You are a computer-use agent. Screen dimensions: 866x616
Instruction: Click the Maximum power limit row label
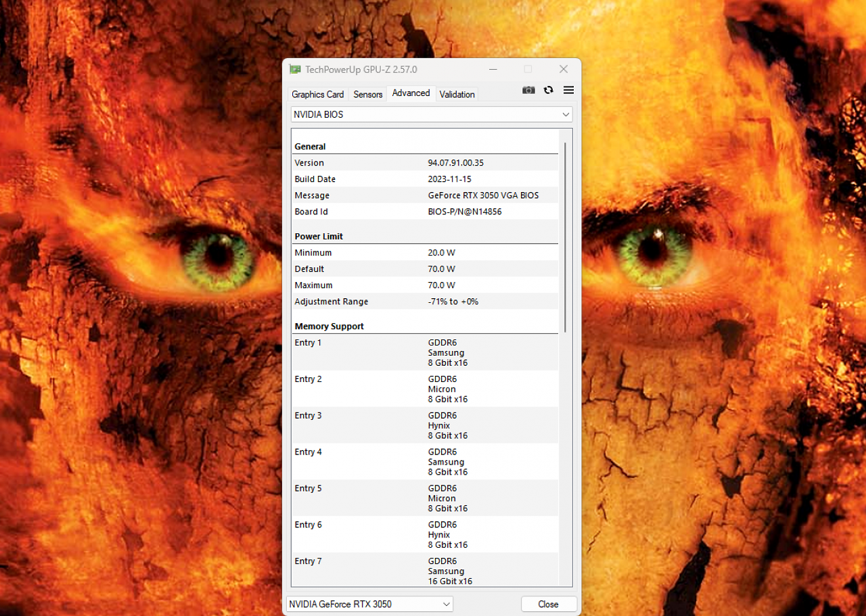coord(313,285)
